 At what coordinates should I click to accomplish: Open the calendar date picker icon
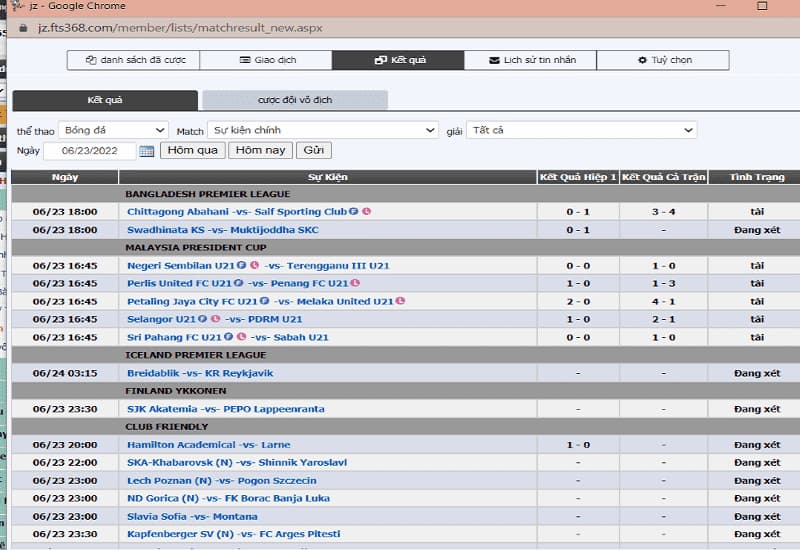tap(146, 151)
